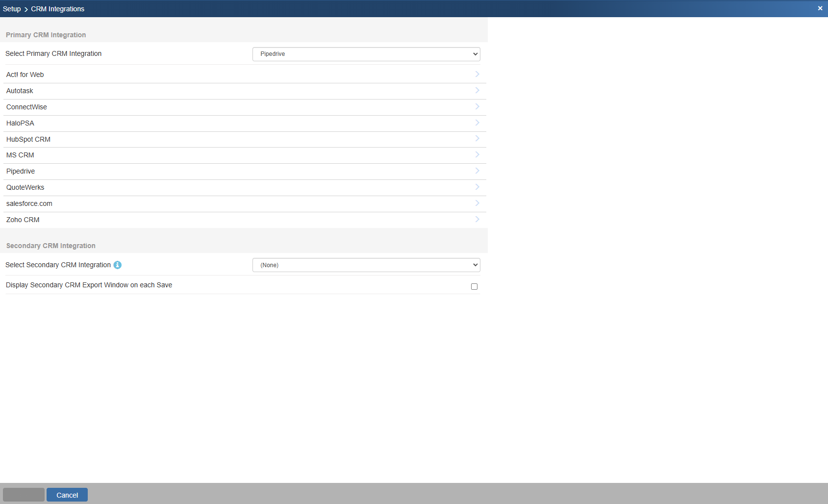Viewport: 828px width, 504px height.
Task: Open the Primary CRM Integration dropdown
Action: tap(366, 54)
